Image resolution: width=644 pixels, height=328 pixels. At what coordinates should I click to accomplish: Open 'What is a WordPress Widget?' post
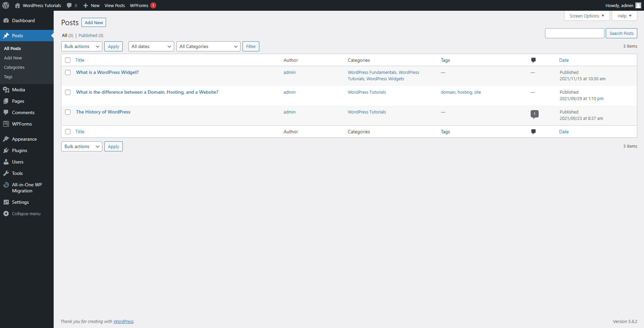click(107, 72)
